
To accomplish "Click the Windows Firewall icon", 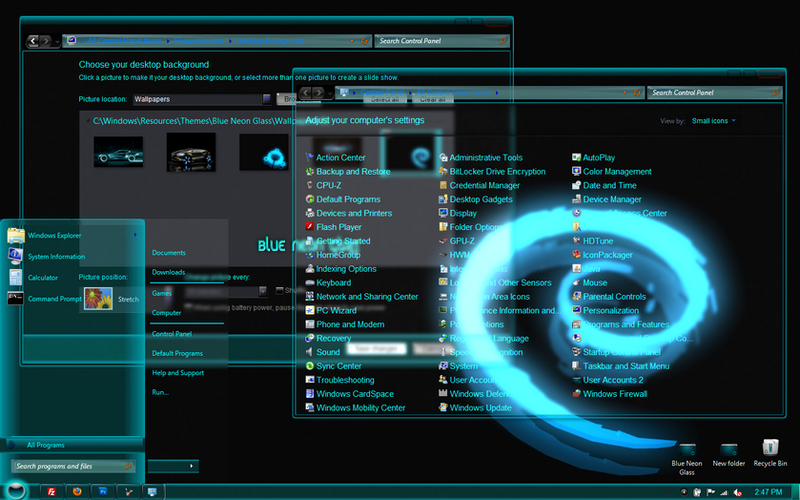I will coord(576,393).
